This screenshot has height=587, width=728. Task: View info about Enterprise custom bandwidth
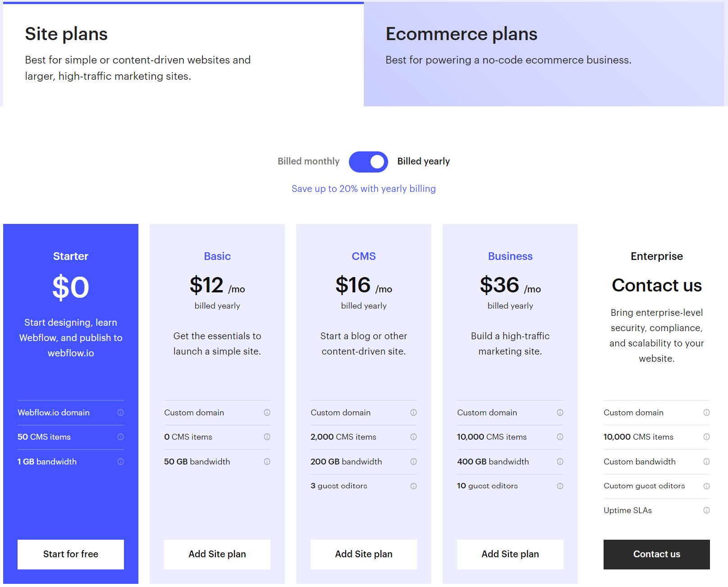coord(706,461)
